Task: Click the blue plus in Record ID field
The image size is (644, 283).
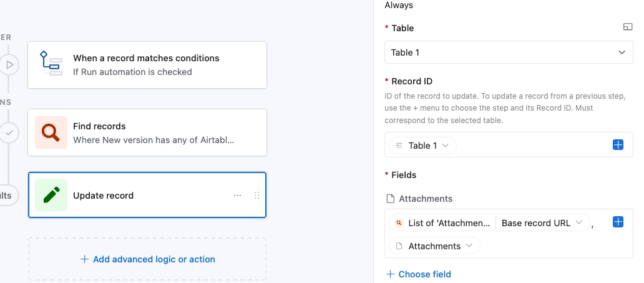Action: pos(618,145)
